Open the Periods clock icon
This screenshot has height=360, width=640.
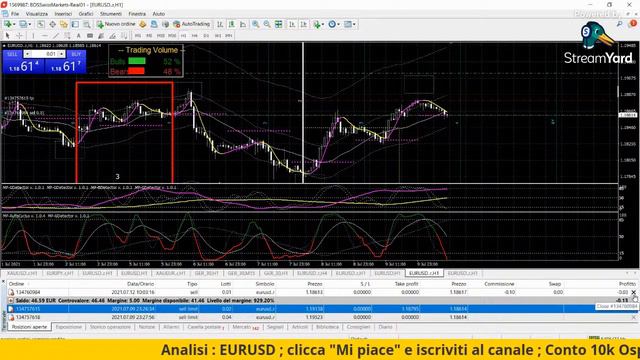pyautogui.click(x=331, y=24)
